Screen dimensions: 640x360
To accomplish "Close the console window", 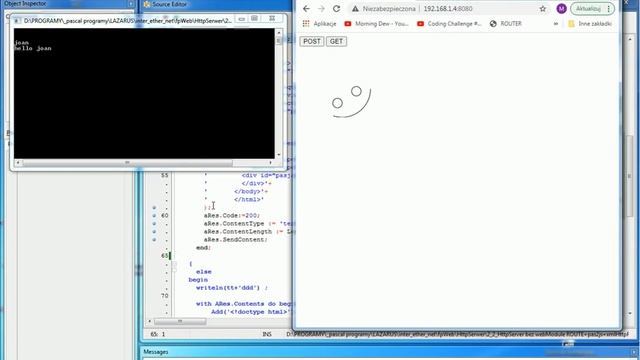I will coord(272,19).
